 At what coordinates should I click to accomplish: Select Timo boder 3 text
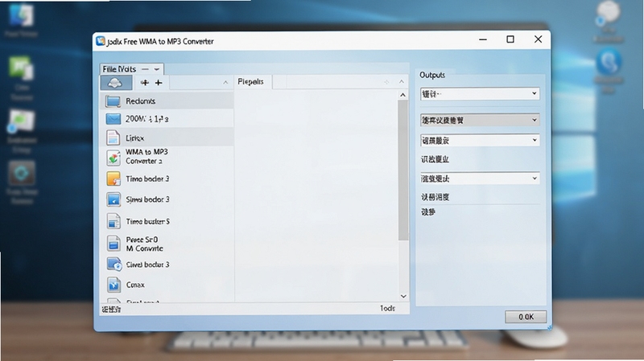[x=147, y=178]
